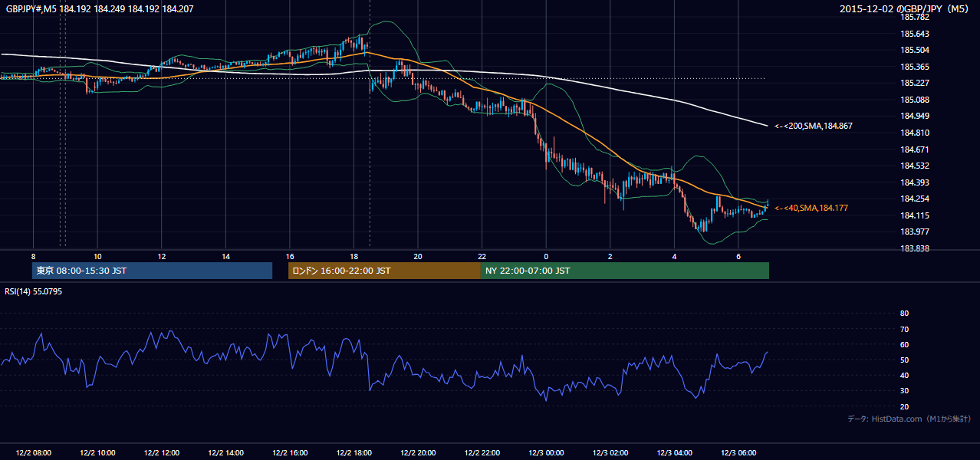This screenshot has width=980, height=460.
Task: Click price axis value 185.782
Action: coord(915,17)
